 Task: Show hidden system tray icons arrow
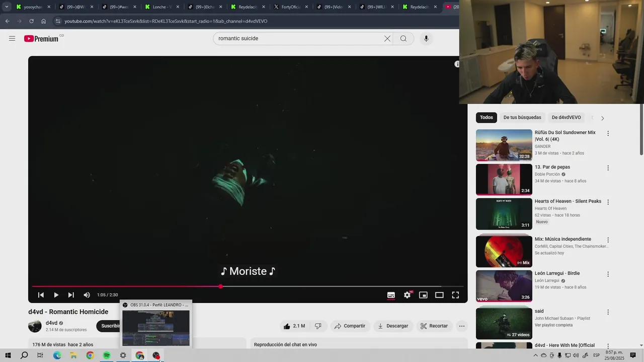535,355
